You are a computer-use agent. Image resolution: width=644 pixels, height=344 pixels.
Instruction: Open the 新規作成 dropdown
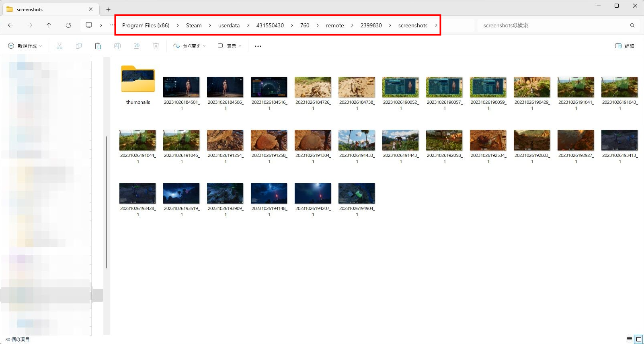tap(25, 46)
